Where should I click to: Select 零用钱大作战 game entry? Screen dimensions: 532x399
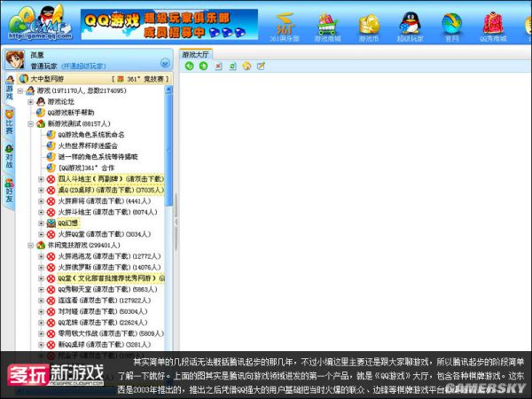point(111,333)
